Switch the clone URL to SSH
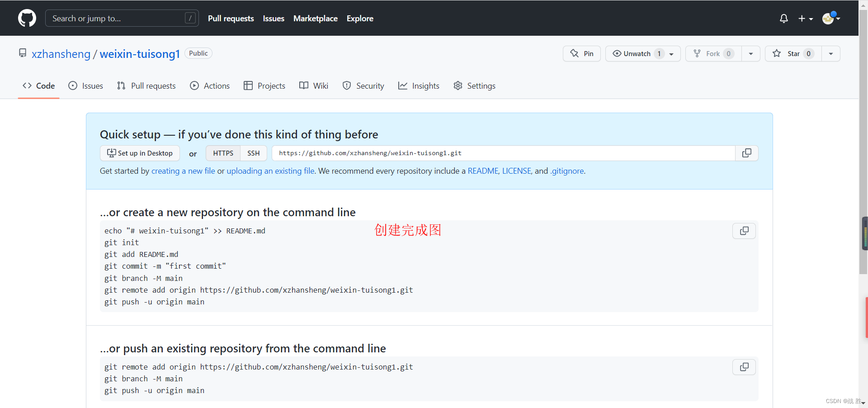868x408 pixels. tap(254, 153)
